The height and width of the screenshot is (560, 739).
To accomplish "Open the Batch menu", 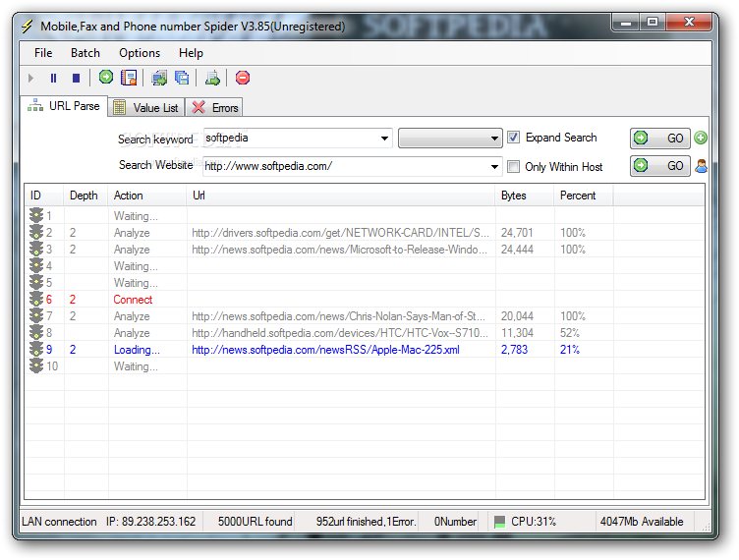I will 85,53.
